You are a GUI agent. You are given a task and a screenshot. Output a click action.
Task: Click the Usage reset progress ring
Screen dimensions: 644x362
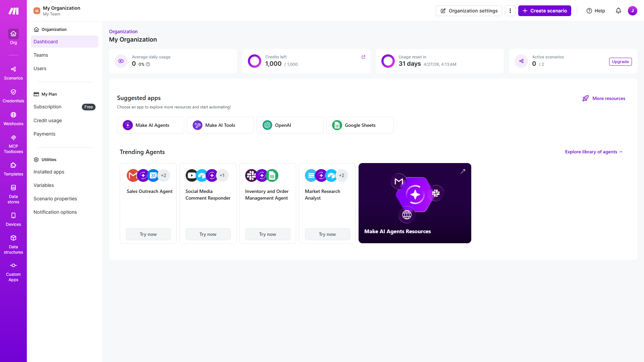388,61
